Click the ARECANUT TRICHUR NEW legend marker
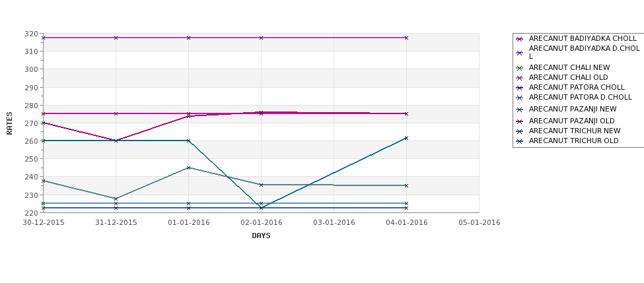This screenshot has width=644, height=283. (x=519, y=131)
